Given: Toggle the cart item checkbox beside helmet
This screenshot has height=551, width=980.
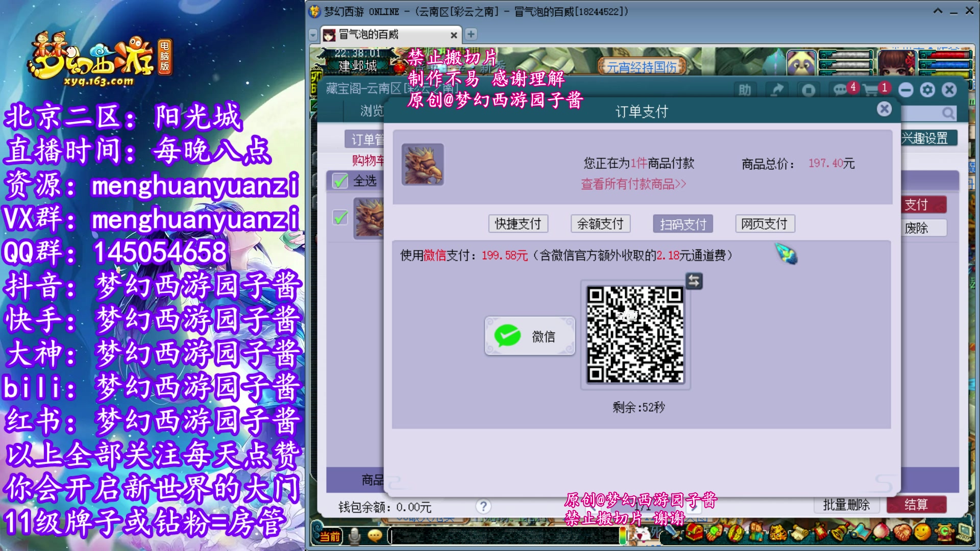Looking at the screenshot, I should 340,217.
